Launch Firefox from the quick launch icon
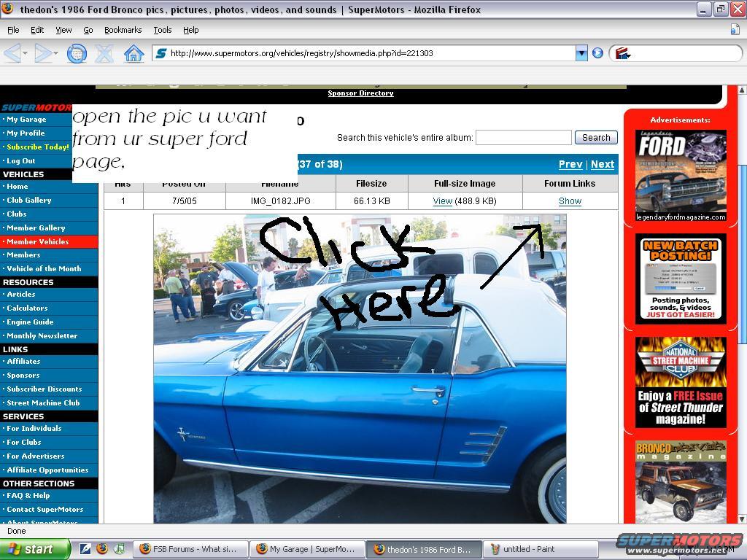 [102, 549]
